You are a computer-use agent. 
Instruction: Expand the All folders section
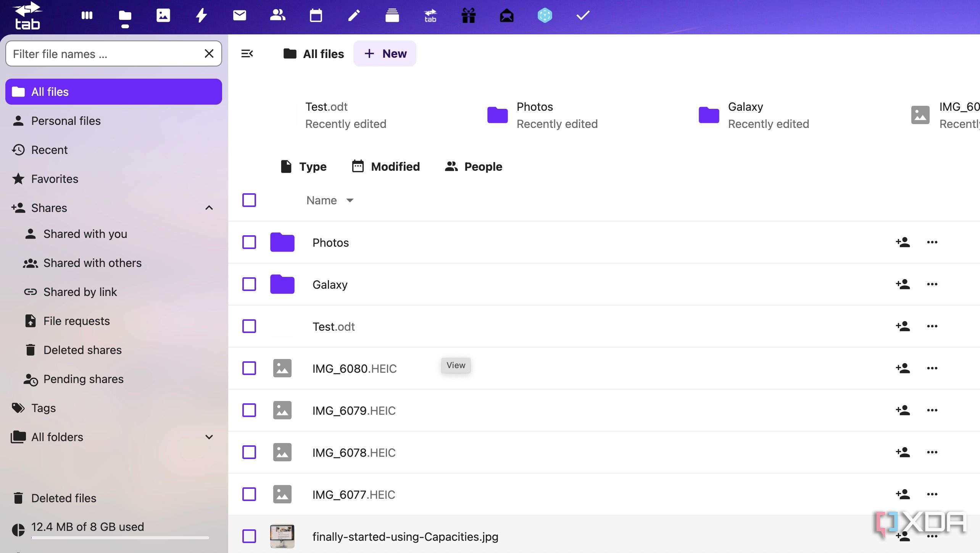click(209, 437)
